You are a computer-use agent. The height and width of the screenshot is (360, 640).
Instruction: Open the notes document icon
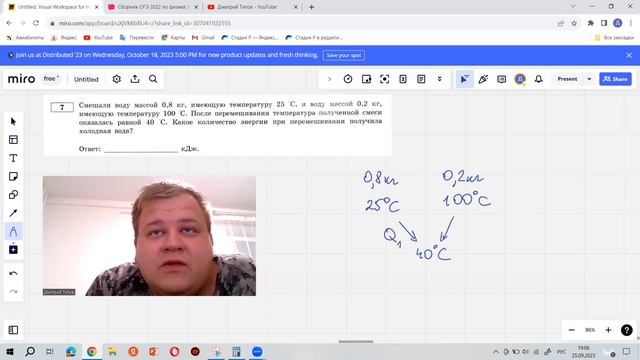tap(421, 79)
